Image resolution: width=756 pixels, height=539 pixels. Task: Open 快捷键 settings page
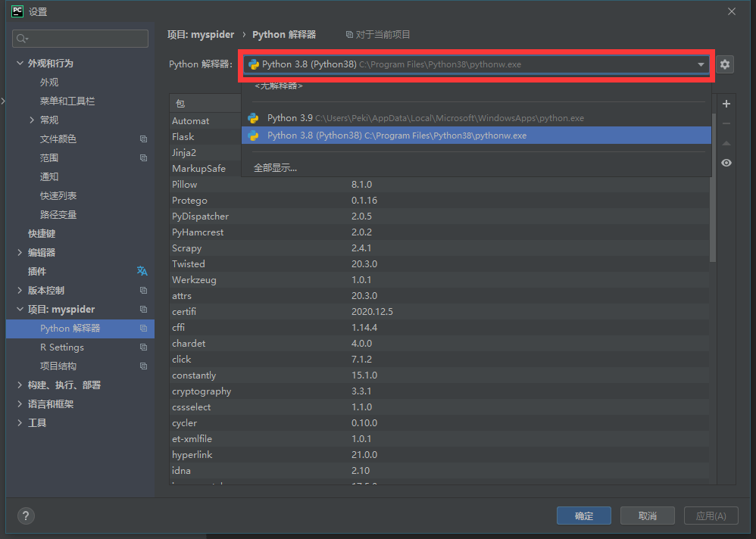pyautogui.click(x=42, y=234)
